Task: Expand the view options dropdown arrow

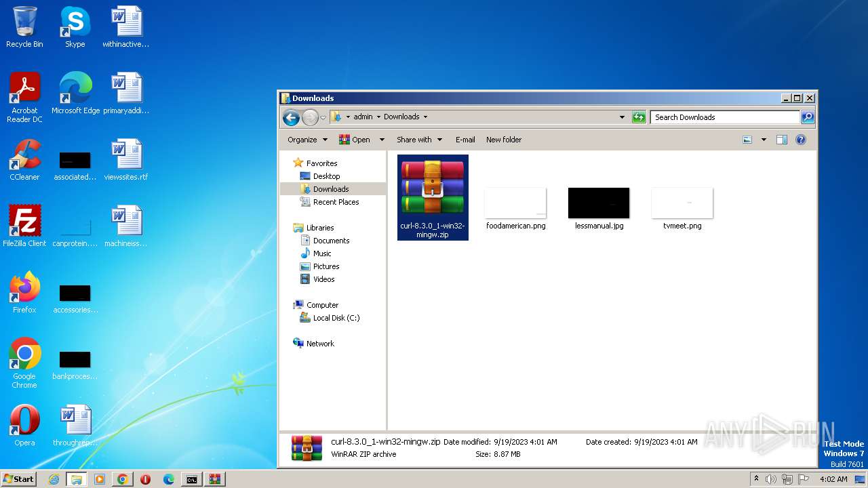Action: (764, 140)
